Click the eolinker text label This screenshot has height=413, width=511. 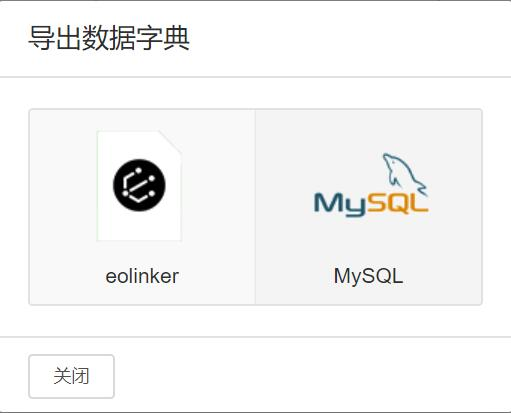click(x=142, y=276)
